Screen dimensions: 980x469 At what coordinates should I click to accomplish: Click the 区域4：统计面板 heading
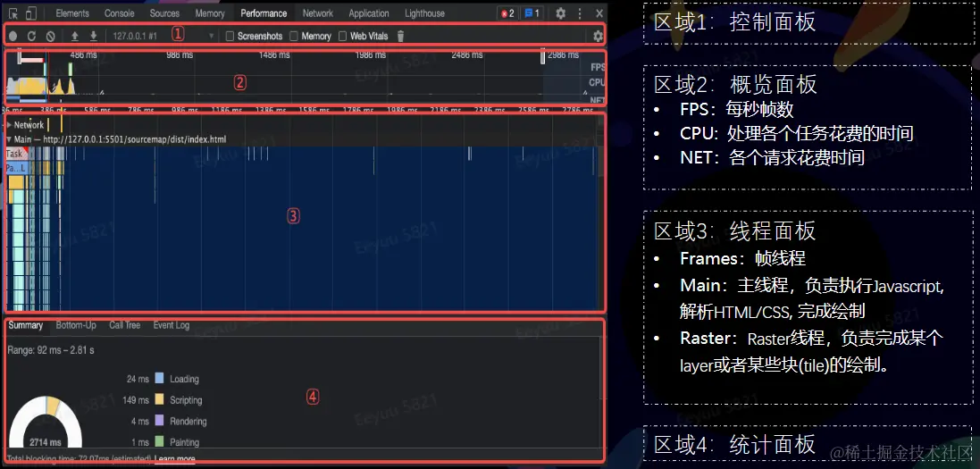pos(735,445)
